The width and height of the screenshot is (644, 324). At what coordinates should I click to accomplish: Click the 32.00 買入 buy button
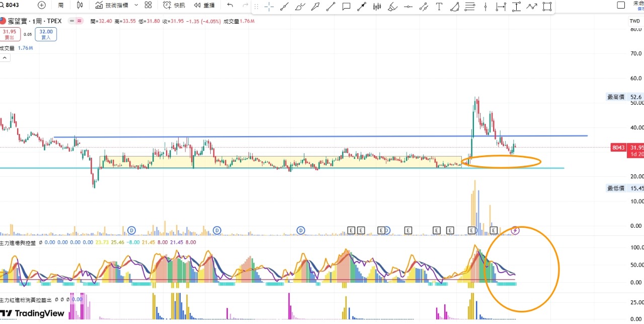click(46, 34)
